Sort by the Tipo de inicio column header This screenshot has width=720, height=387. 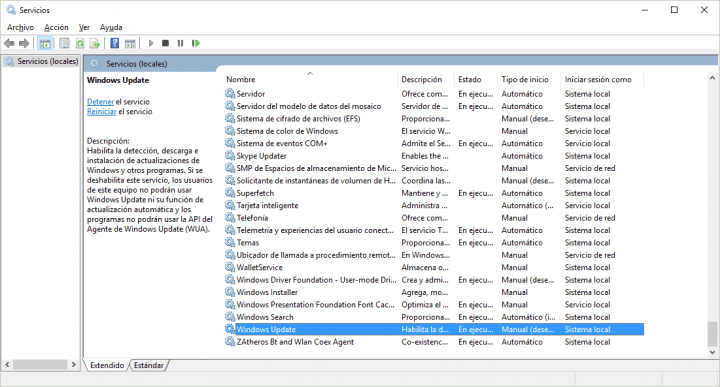(529, 79)
